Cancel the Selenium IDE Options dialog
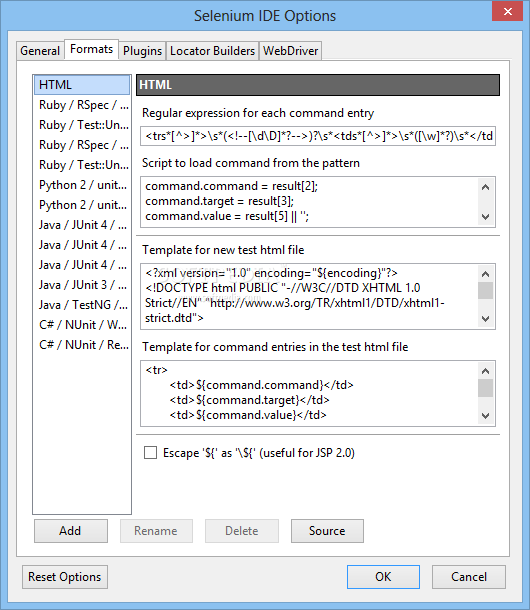 (469, 577)
